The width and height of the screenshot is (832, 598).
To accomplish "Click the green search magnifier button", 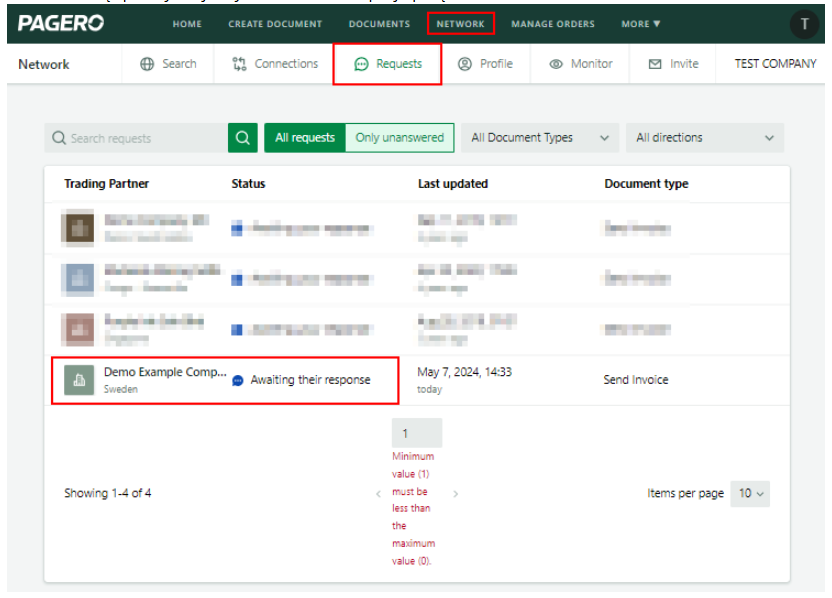I will pos(242,138).
